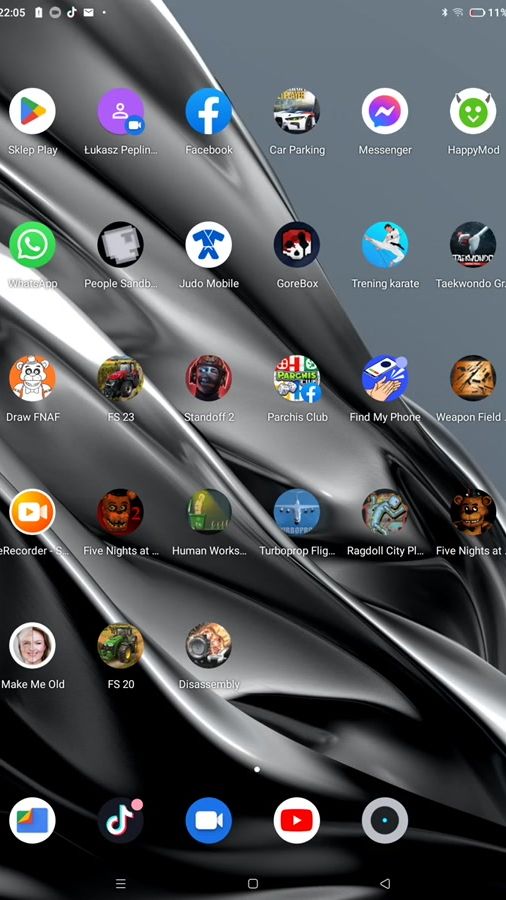Open the Messenger app
Screen dimensions: 506x900
(385, 111)
